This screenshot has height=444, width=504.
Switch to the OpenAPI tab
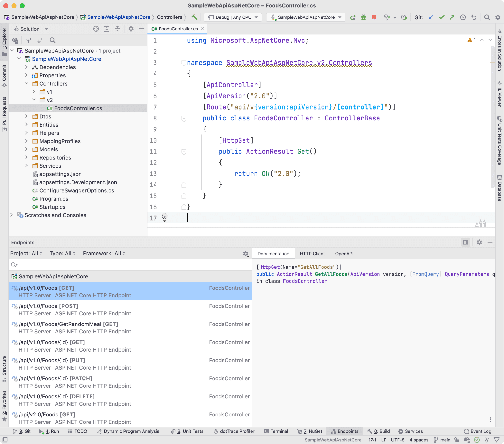coord(344,254)
